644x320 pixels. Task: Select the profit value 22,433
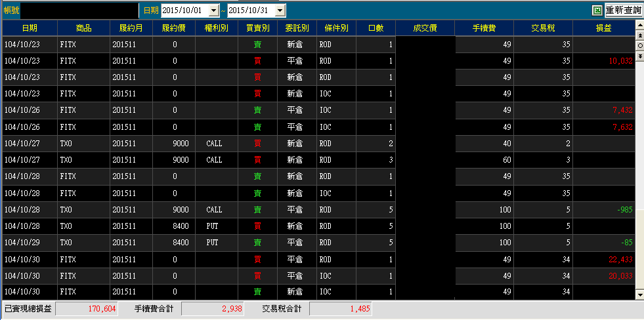620,259
